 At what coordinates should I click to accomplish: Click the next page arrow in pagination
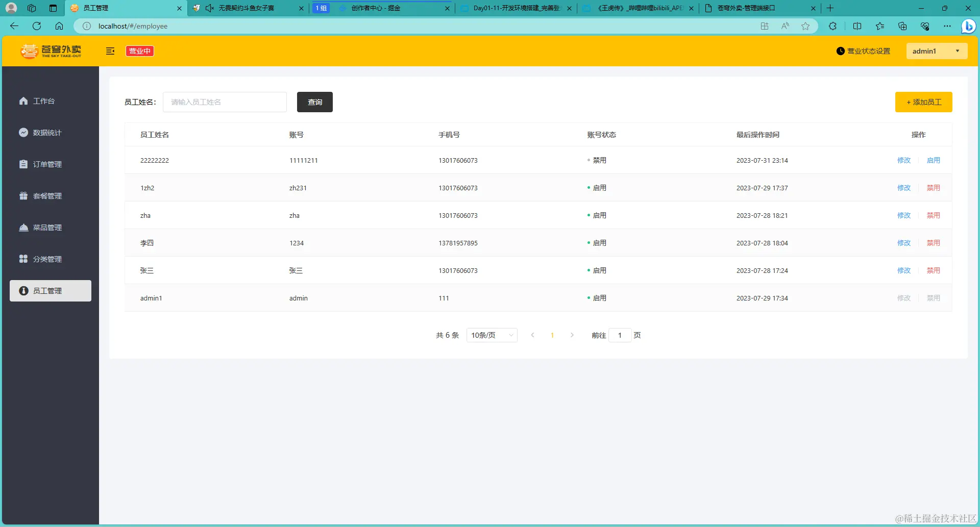click(x=572, y=335)
